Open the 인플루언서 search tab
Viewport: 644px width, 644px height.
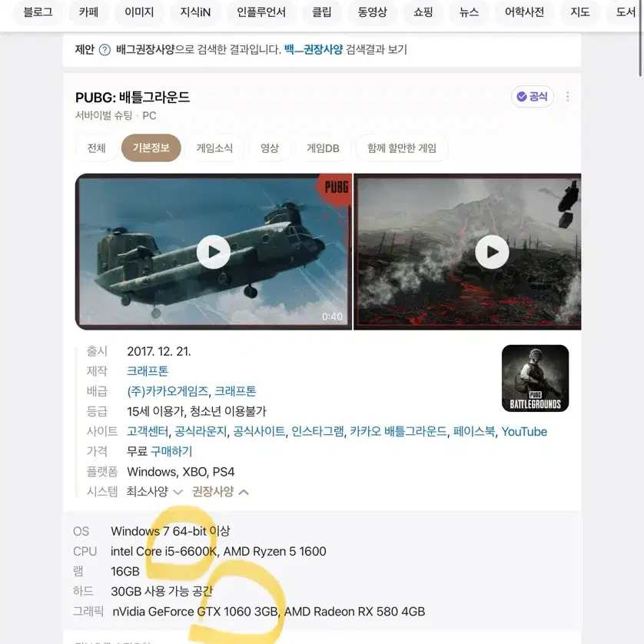[x=261, y=12]
